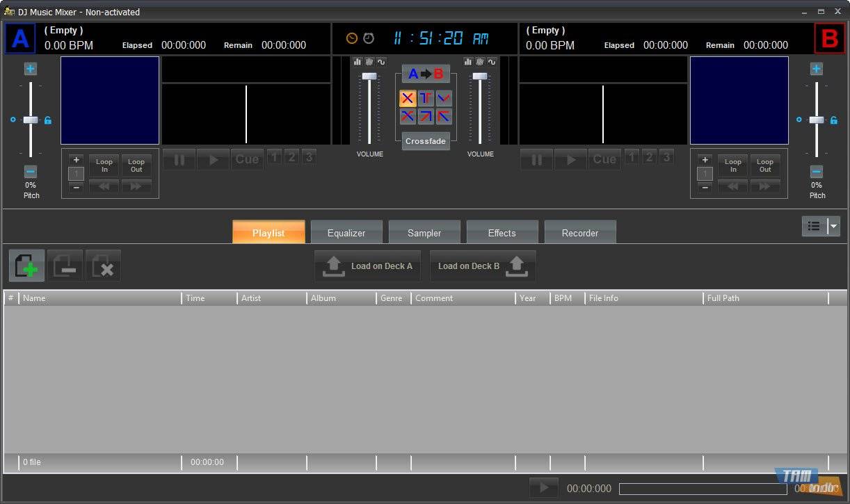Viewport: 850px width, 504px height.
Task: Open the Sampler tab
Action: (x=424, y=233)
